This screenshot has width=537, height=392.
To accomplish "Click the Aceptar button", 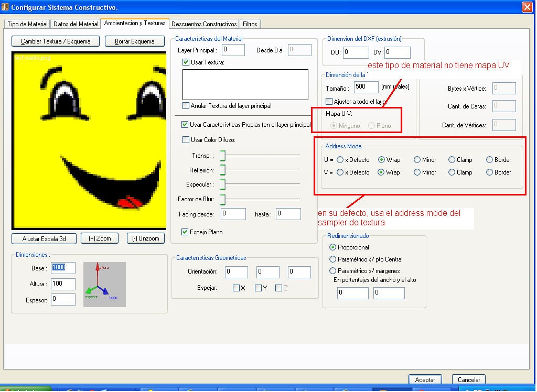I will pyautogui.click(x=425, y=380).
